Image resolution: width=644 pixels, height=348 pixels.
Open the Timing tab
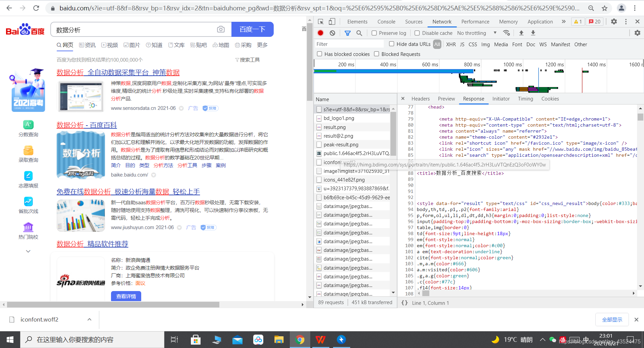point(525,99)
